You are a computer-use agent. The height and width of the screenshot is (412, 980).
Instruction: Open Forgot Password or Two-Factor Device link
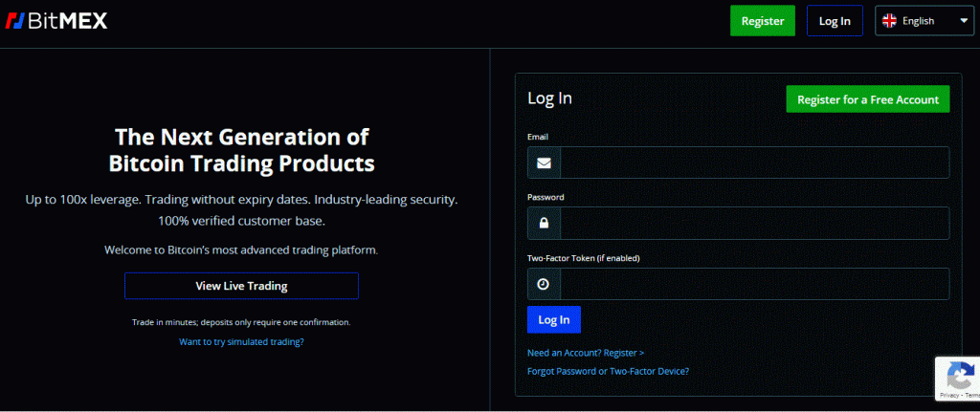608,371
